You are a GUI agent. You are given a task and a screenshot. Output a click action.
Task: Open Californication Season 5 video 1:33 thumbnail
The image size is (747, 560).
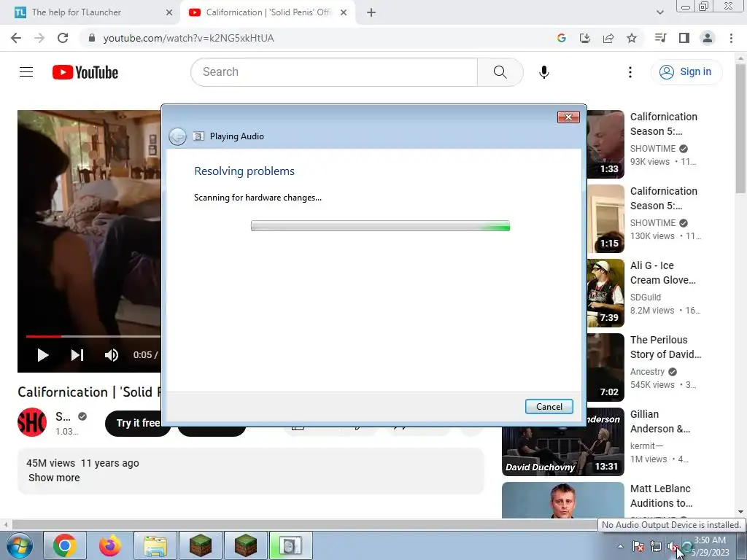click(x=605, y=144)
